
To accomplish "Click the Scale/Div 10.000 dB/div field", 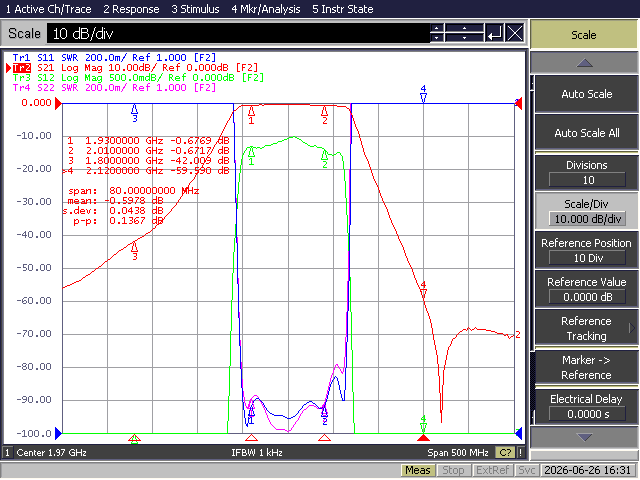I will tap(587, 219).
